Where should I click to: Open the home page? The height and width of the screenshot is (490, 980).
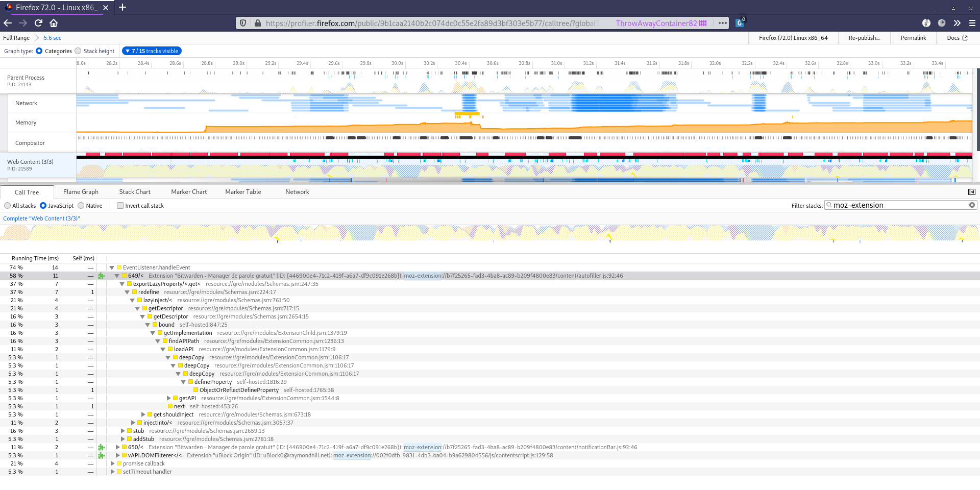click(54, 23)
